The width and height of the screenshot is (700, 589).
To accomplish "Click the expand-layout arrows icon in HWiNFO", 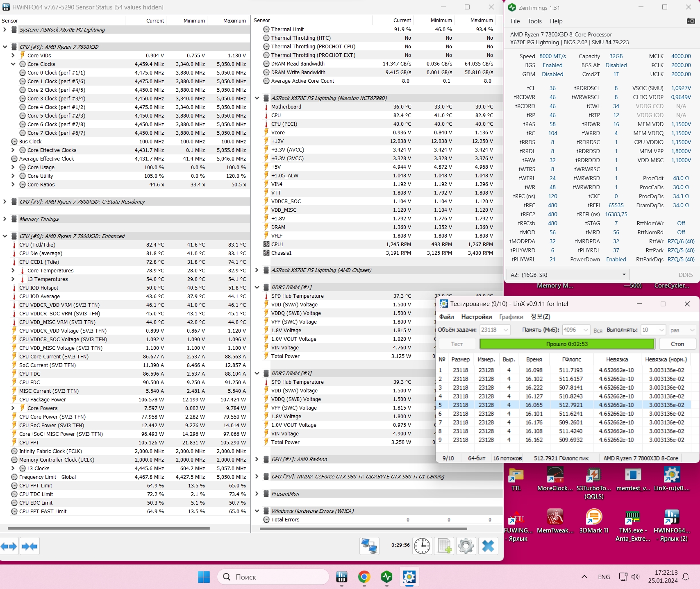I will [9, 546].
